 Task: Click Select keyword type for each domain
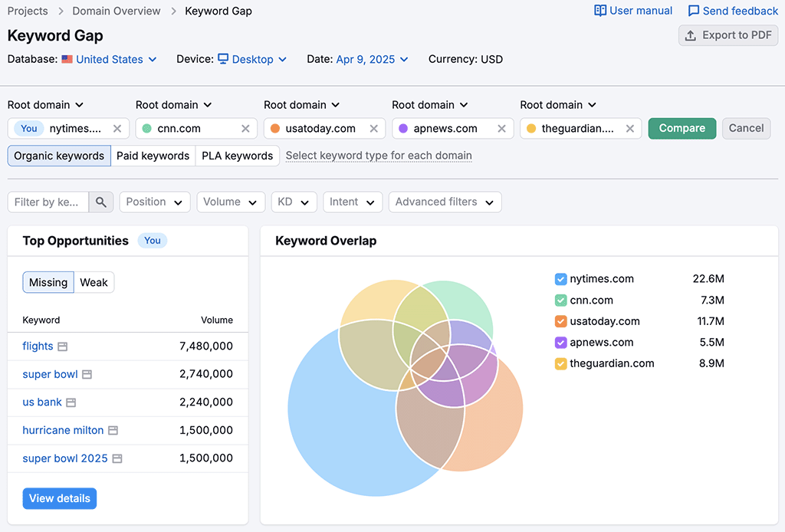coord(379,156)
